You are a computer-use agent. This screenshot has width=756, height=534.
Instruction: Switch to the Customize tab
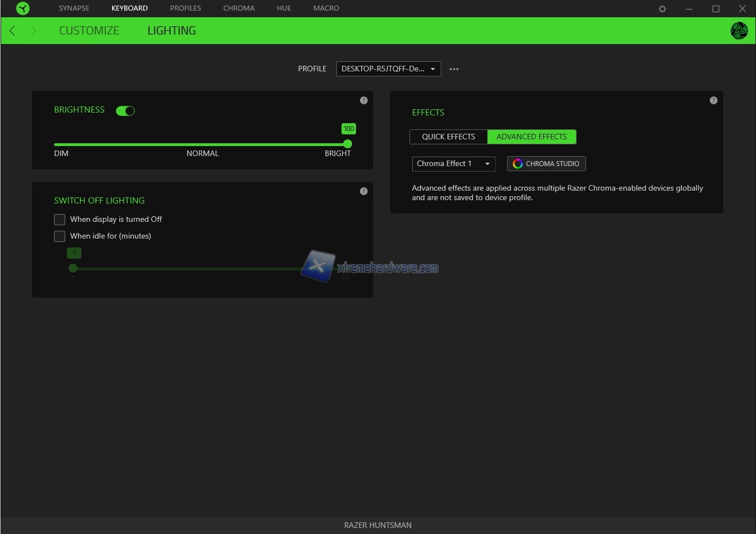(89, 31)
